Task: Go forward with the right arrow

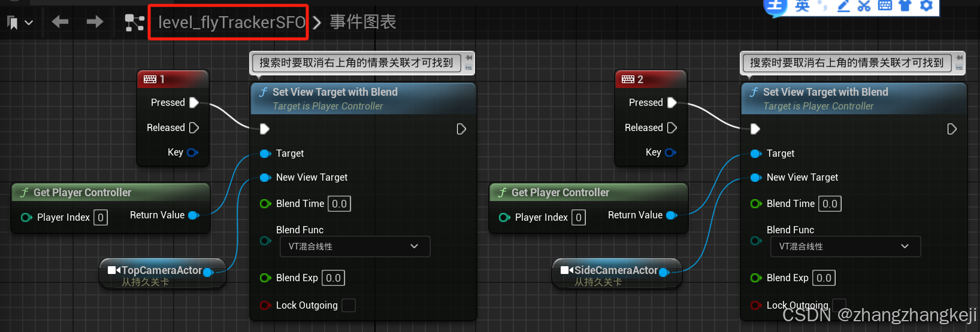Action: (95, 22)
